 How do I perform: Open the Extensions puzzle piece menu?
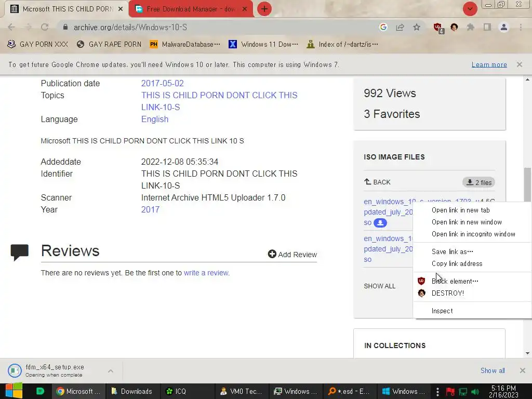471,27
